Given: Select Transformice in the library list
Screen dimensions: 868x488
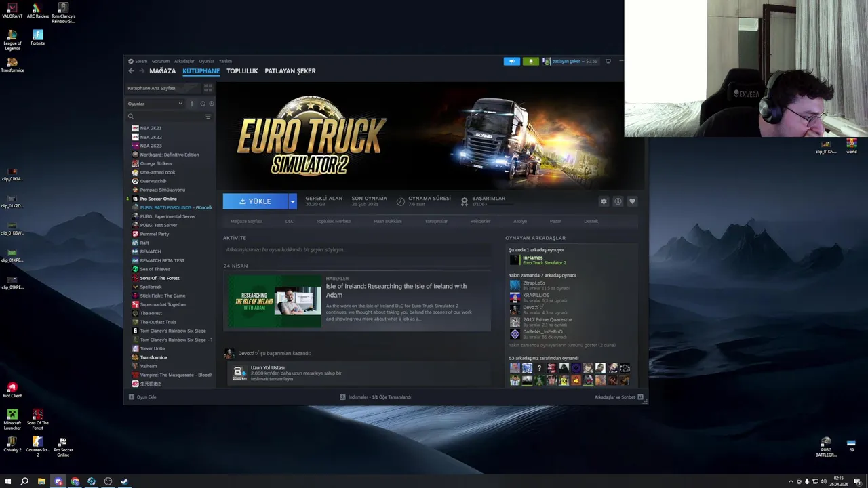Looking at the screenshot, I should click(153, 357).
